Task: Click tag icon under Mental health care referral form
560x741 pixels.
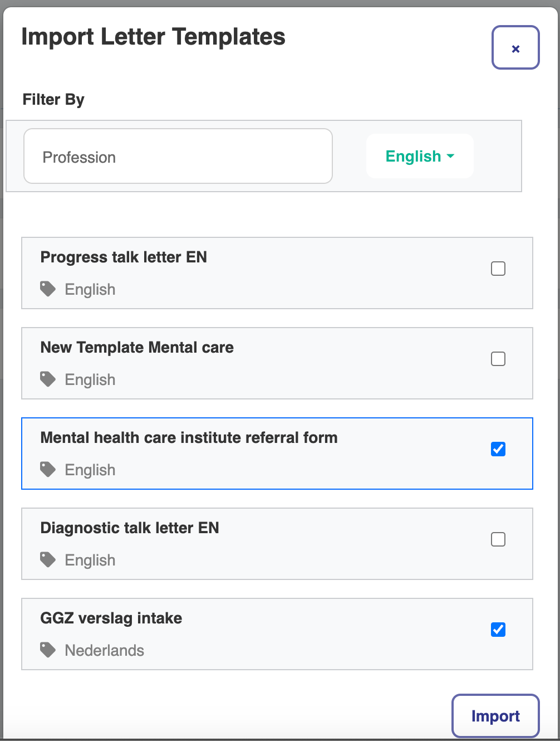Action: 48,469
